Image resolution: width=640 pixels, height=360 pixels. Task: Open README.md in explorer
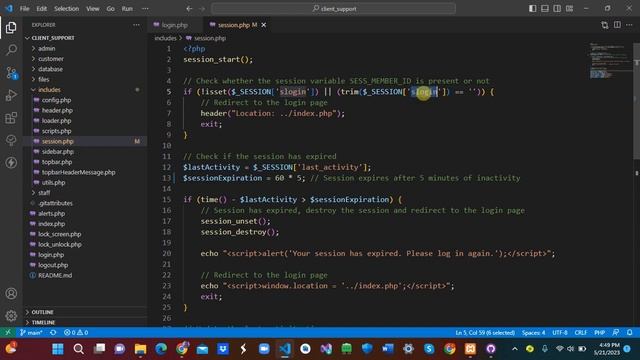pos(55,275)
